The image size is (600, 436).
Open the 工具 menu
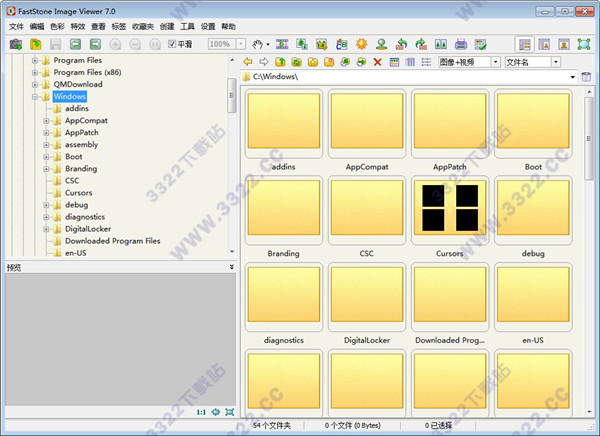188,26
